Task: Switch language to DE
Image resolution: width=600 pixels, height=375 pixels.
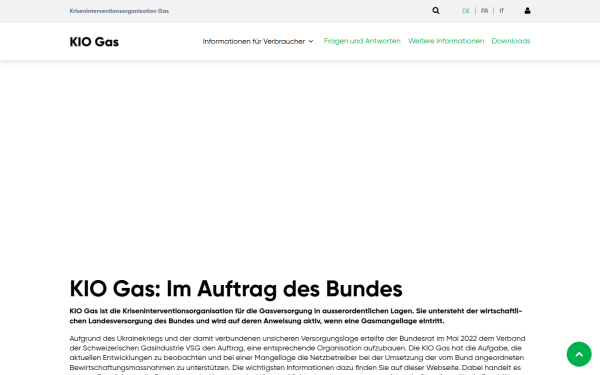Action: click(x=466, y=11)
